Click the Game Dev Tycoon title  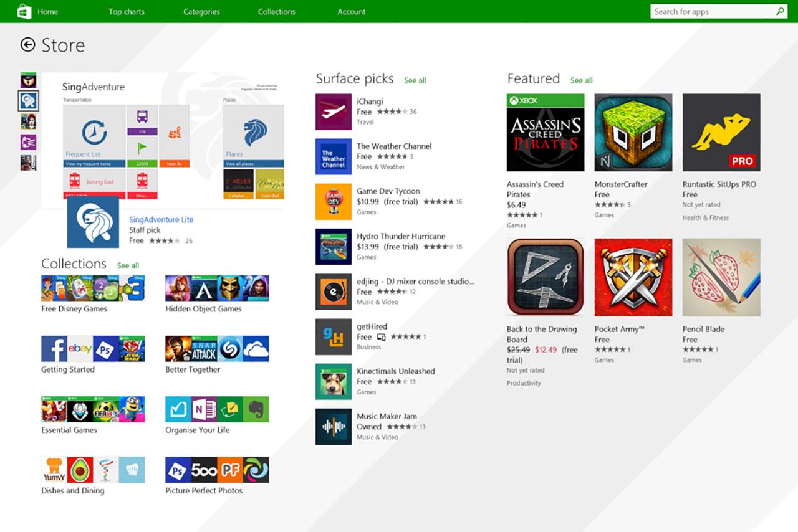pyautogui.click(x=388, y=191)
